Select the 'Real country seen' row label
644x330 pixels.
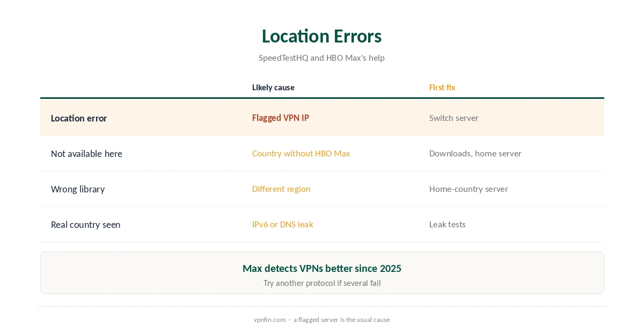tap(85, 225)
